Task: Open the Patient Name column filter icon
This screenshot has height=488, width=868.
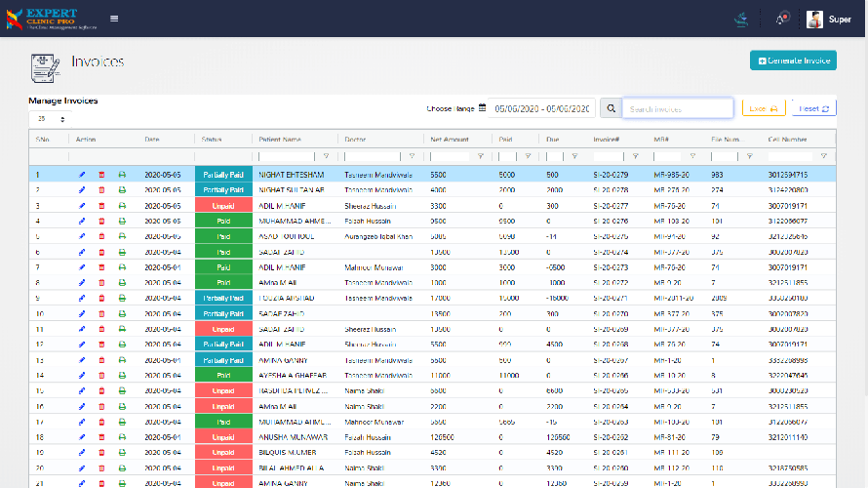Action: (x=326, y=156)
